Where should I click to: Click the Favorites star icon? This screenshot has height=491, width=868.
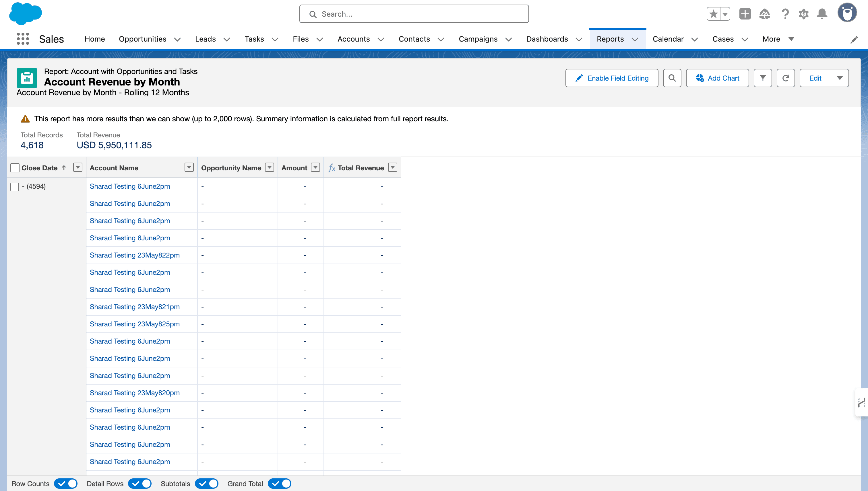pyautogui.click(x=713, y=14)
